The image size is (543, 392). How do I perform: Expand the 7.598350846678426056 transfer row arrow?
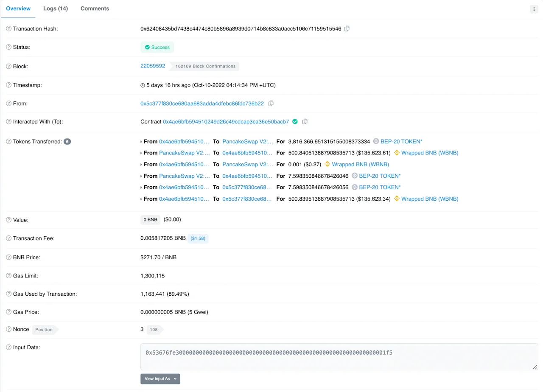pyautogui.click(x=141, y=188)
